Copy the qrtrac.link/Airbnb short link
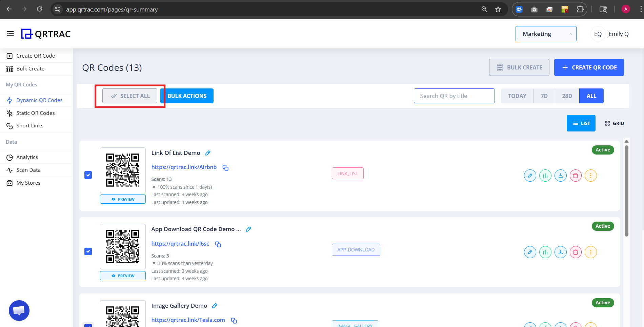644x327 pixels. 225,168
